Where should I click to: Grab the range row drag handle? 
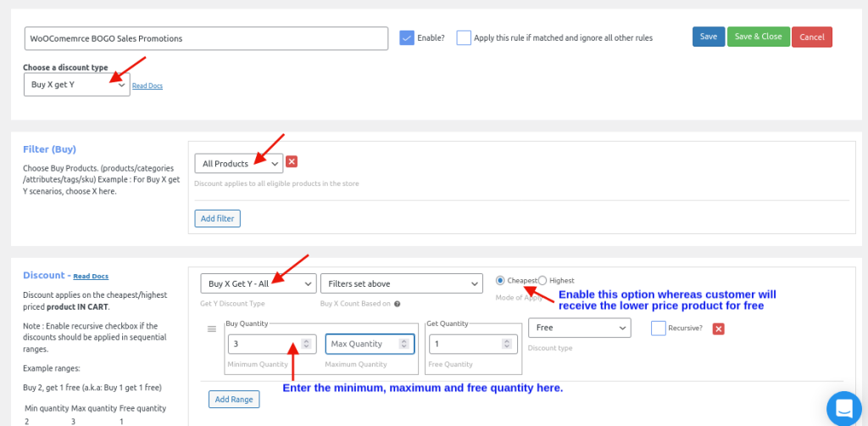212,328
